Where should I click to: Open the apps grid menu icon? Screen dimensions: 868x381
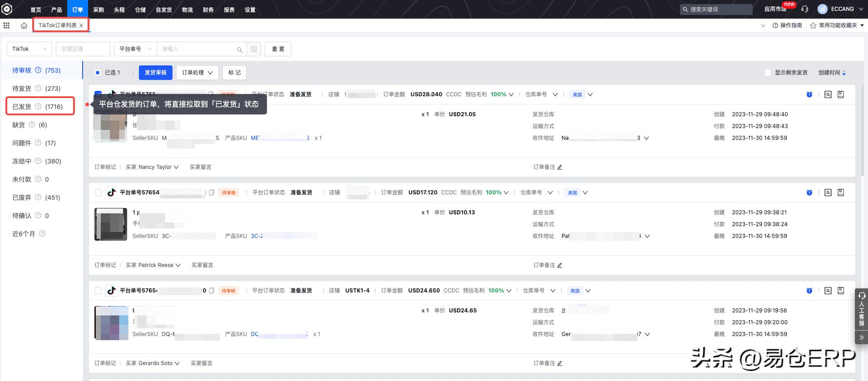pos(6,25)
